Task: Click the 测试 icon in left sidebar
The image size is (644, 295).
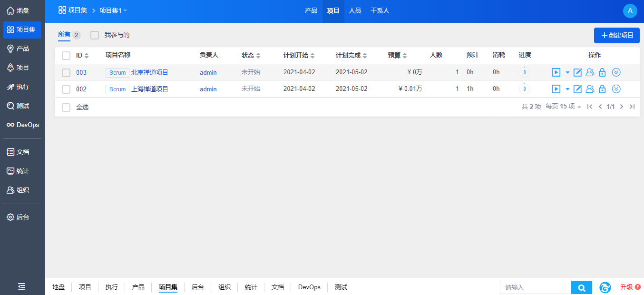Action: [x=10, y=106]
